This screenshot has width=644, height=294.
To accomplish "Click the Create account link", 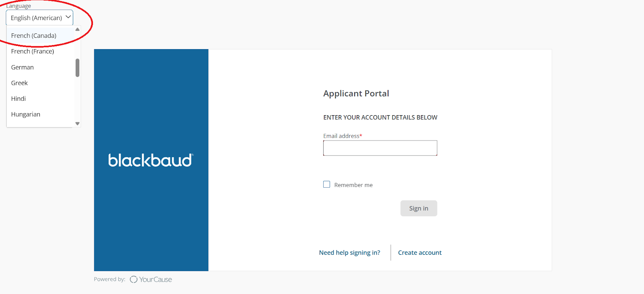I will (x=420, y=253).
